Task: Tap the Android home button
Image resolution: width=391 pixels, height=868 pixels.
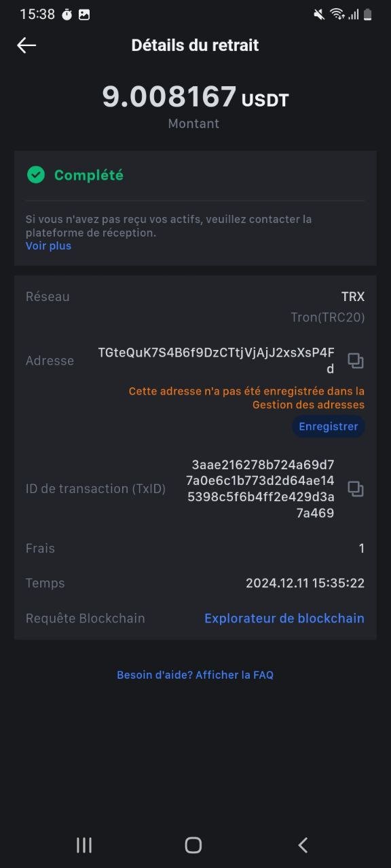Action: (193, 844)
